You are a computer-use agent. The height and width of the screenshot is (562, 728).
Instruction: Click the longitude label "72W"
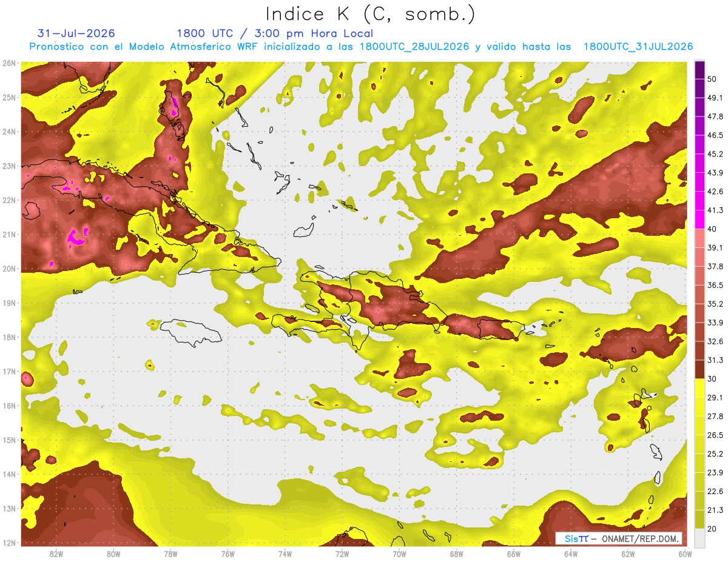click(342, 554)
